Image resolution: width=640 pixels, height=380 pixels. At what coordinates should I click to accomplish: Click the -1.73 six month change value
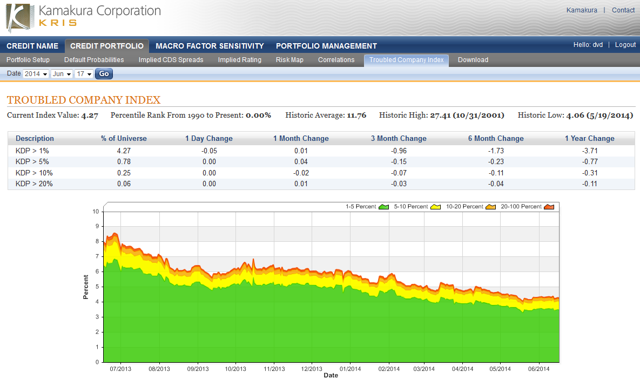point(496,151)
